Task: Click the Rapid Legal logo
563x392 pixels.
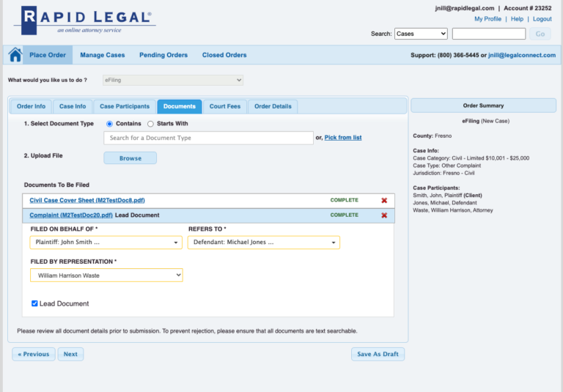Action: point(85,20)
